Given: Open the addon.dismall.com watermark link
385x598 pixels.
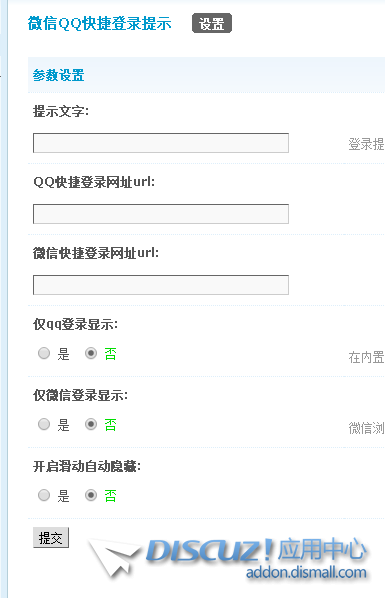Looking at the screenshot, I should point(306,572).
